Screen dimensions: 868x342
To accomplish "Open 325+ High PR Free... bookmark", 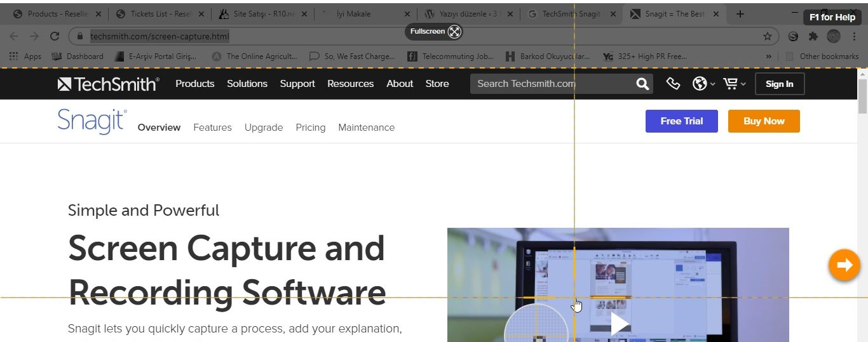I will 645,56.
